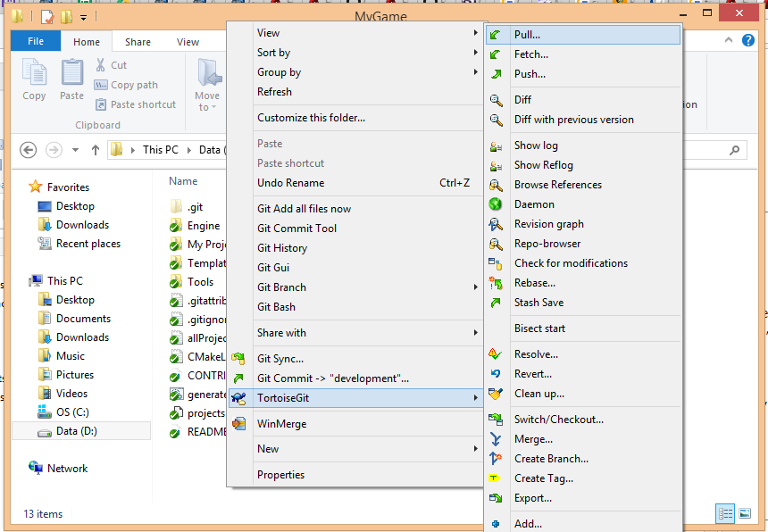Viewport: 768px width, 532px height.
Task: Click the Show Reflog icon
Action: pyautogui.click(x=496, y=166)
